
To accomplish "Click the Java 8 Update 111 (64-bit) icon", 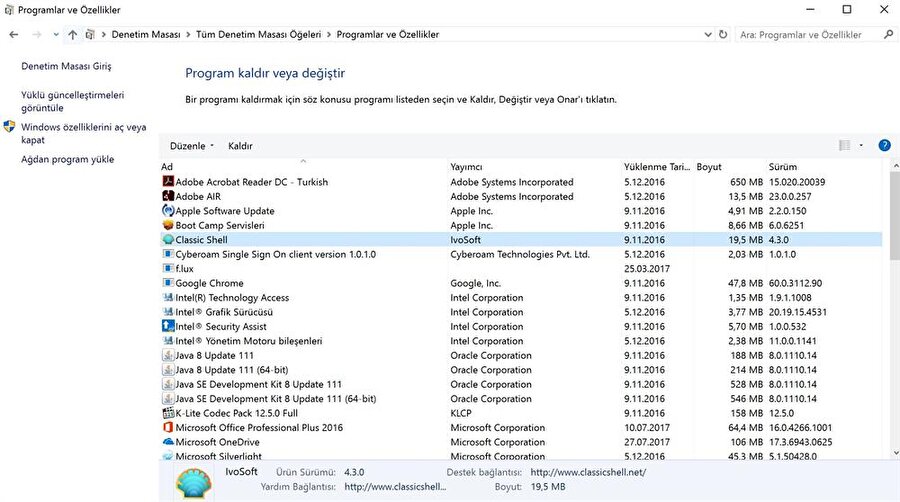I will (x=168, y=369).
